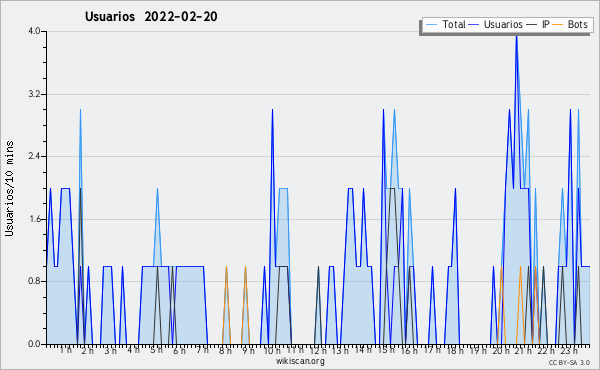Click the 2 h x-axis label
Viewport: 600px width, 370px height.
(x=87, y=351)
